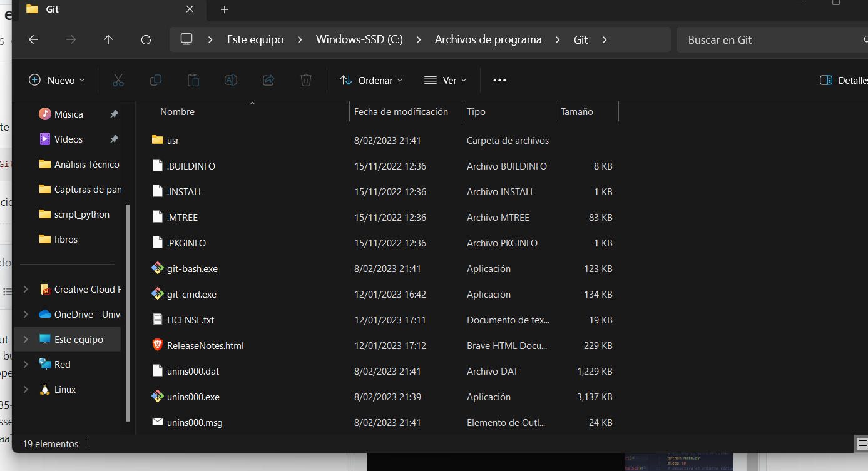Image resolution: width=868 pixels, height=471 pixels.
Task: Expand the Creative Cloud Files tree node
Action: (x=26, y=290)
